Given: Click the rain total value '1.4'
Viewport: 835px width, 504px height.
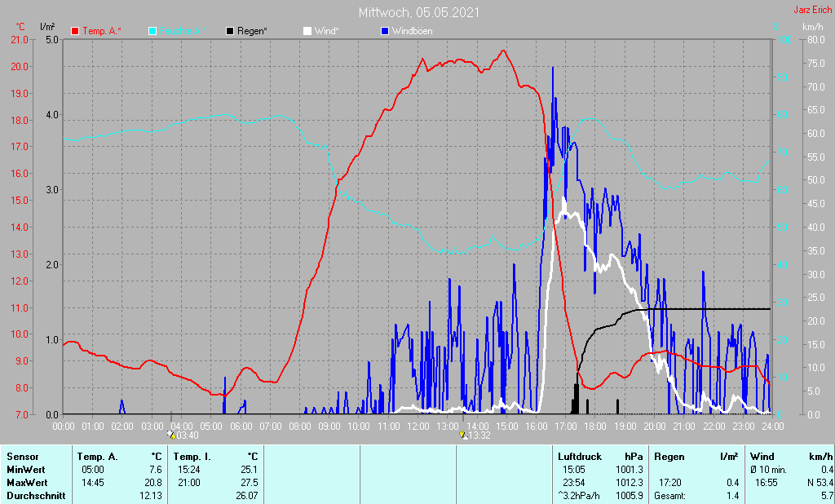Looking at the screenshot, I should (733, 496).
